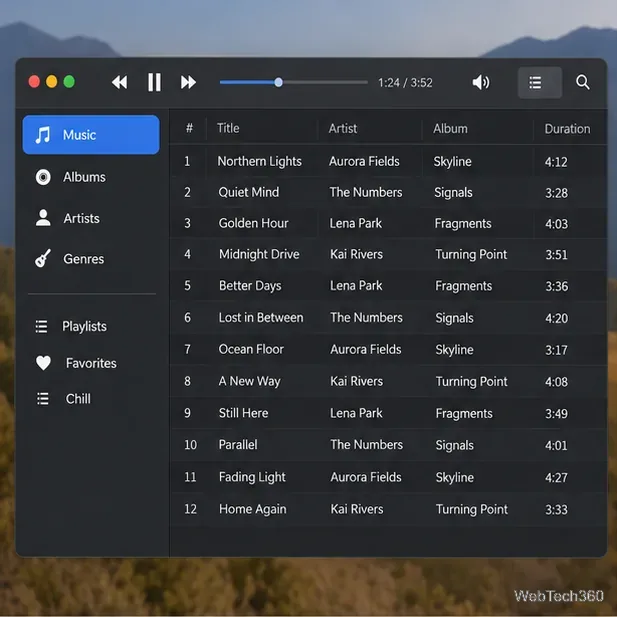Screen dimensions: 617x617
Task: Select the track Better Days
Action: coord(250,286)
